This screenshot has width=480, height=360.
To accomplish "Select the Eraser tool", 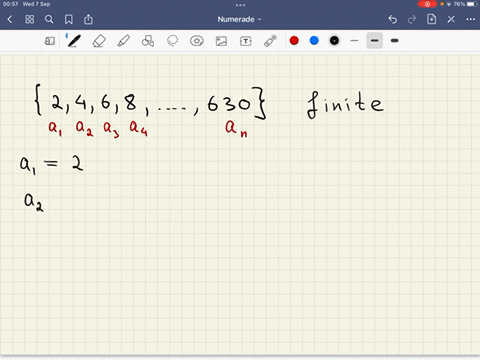I will click(99, 41).
